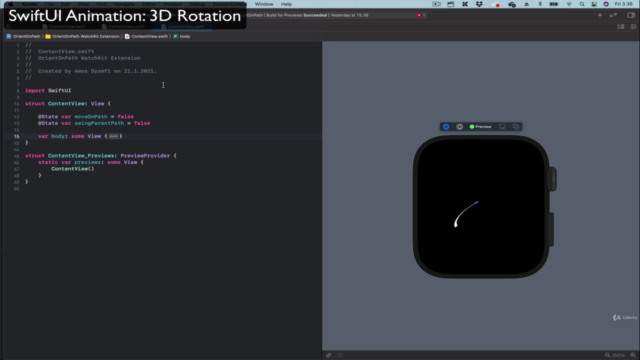The height and width of the screenshot is (360, 640).
Task: Click the screen recorder menu bar icon
Action: coord(436,4)
